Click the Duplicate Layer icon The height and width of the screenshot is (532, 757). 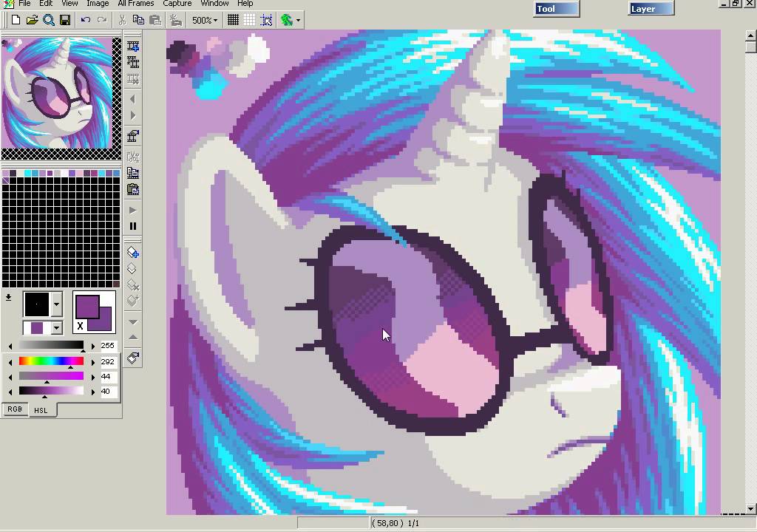[132, 269]
